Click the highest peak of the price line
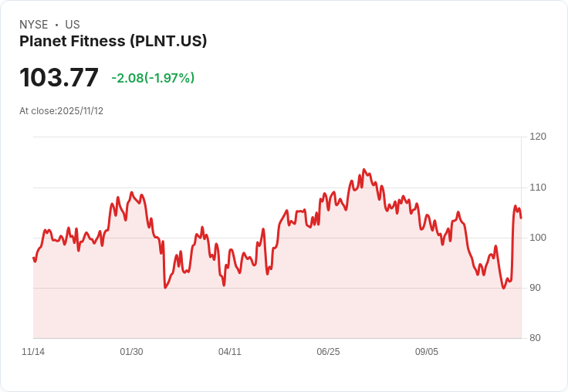This screenshot has width=568, height=392. (364, 170)
